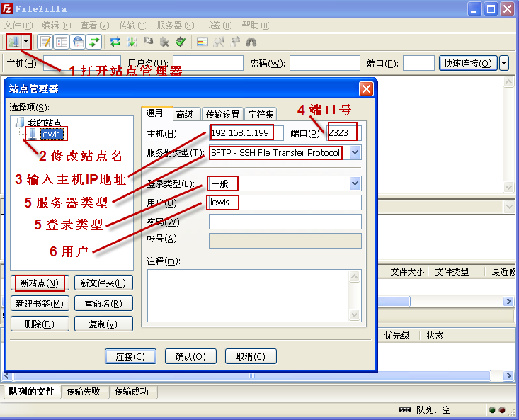Click the 文件大小 column header
The height and width of the screenshot is (420, 519).
pos(406,272)
